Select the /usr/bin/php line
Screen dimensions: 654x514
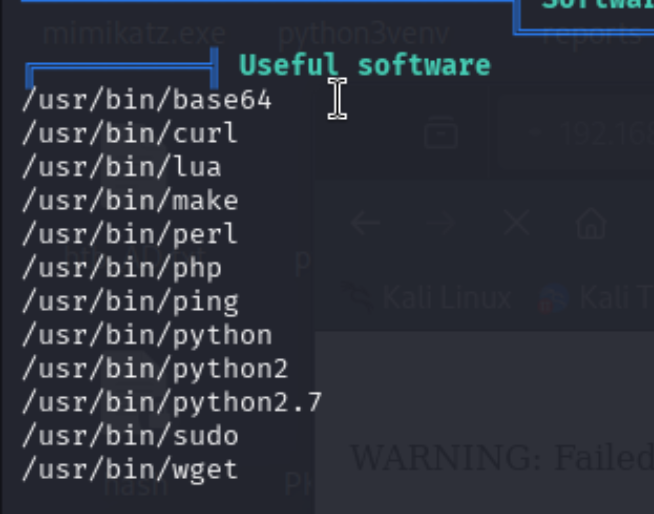point(121,268)
